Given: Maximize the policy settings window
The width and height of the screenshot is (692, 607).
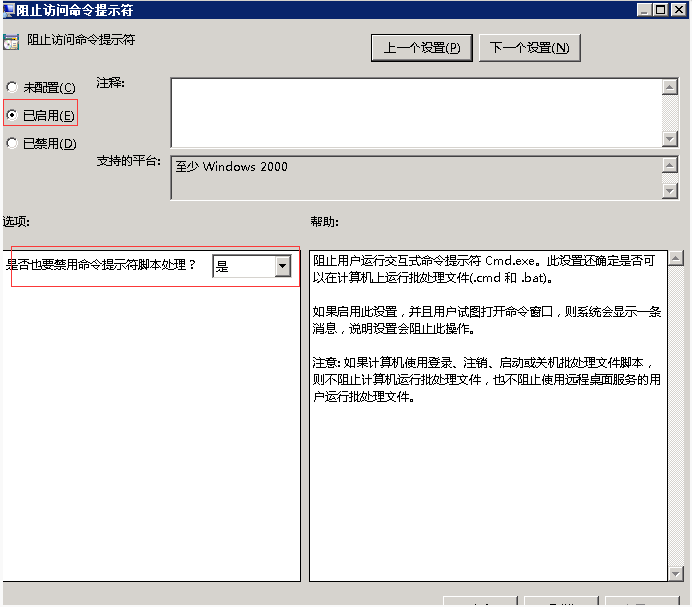Looking at the screenshot, I should 662,9.
